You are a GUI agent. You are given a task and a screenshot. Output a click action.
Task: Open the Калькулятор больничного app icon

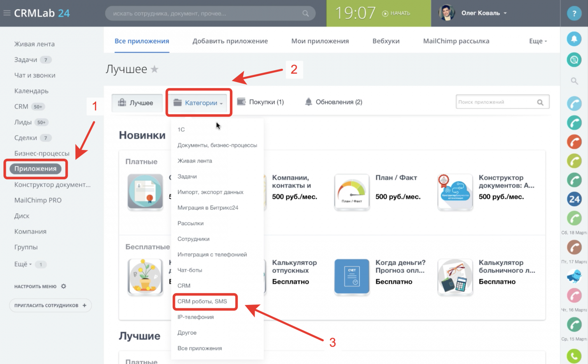pyautogui.click(x=455, y=276)
